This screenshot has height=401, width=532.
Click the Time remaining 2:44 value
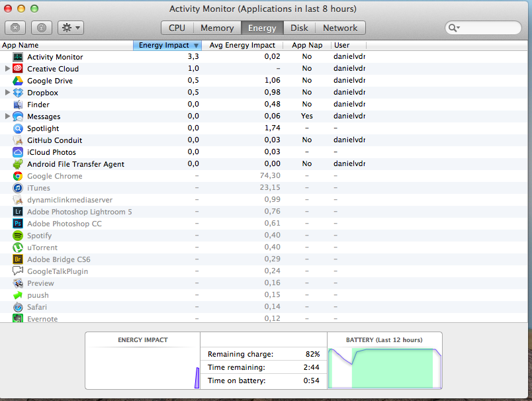click(x=311, y=367)
